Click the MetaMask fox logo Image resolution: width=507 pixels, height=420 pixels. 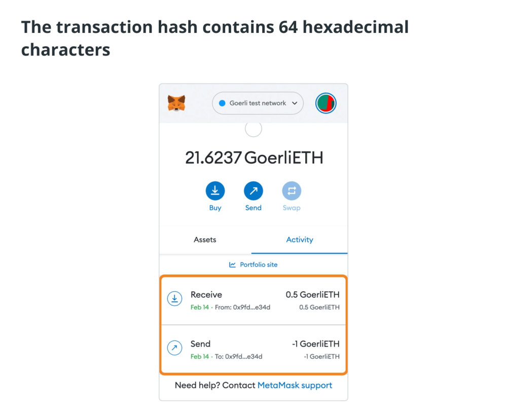[x=176, y=103]
